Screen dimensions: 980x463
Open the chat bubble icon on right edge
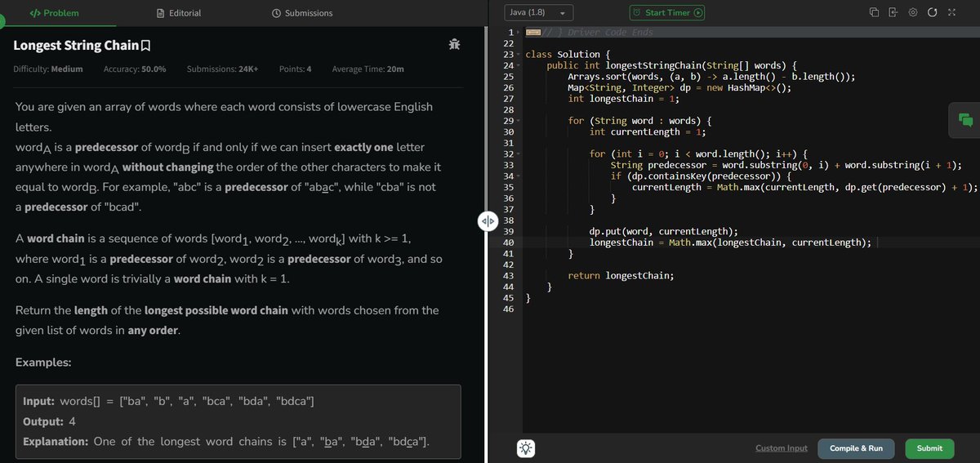(x=965, y=120)
